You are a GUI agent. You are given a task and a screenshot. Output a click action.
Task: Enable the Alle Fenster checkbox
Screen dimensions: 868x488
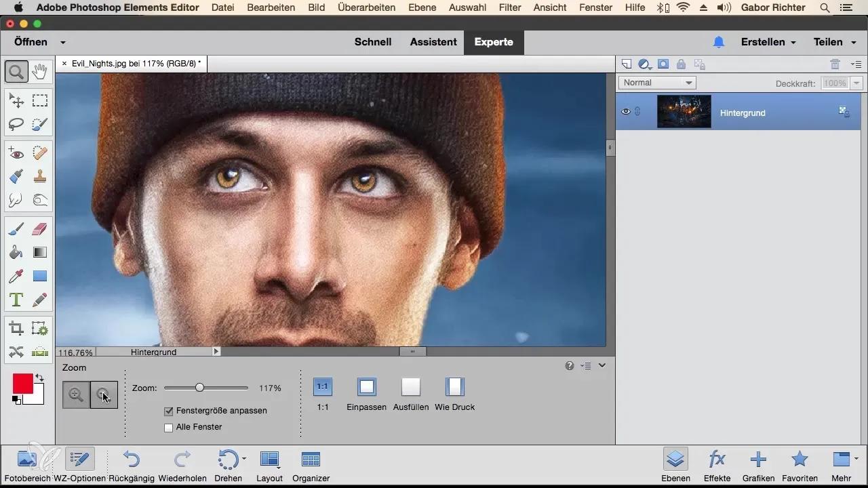[x=169, y=427]
